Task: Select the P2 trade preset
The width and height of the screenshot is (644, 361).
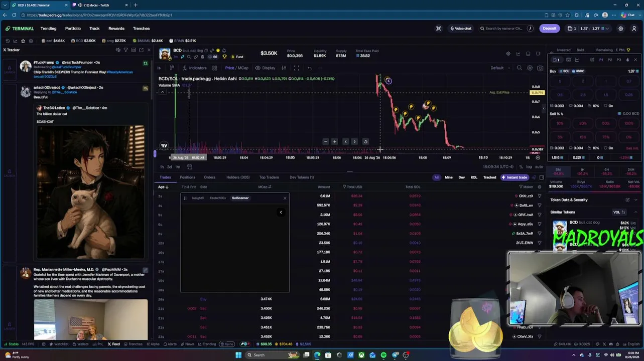Action: [610, 60]
